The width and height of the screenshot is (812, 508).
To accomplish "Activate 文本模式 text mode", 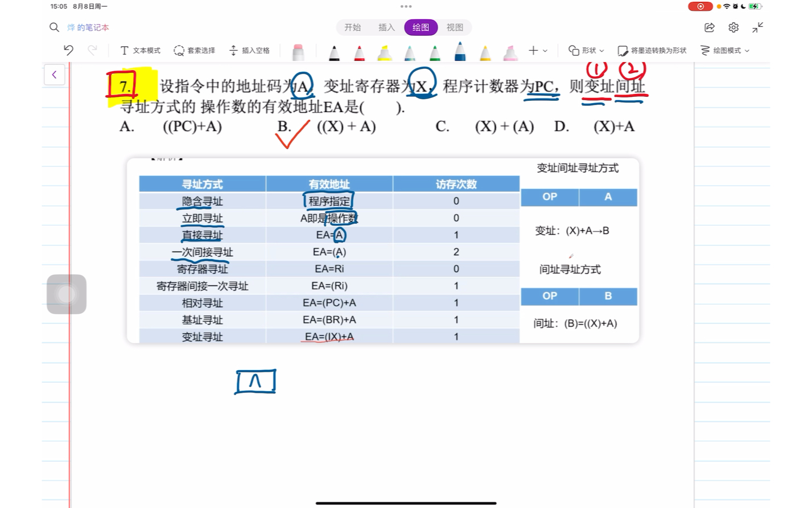I will (140, 50).
